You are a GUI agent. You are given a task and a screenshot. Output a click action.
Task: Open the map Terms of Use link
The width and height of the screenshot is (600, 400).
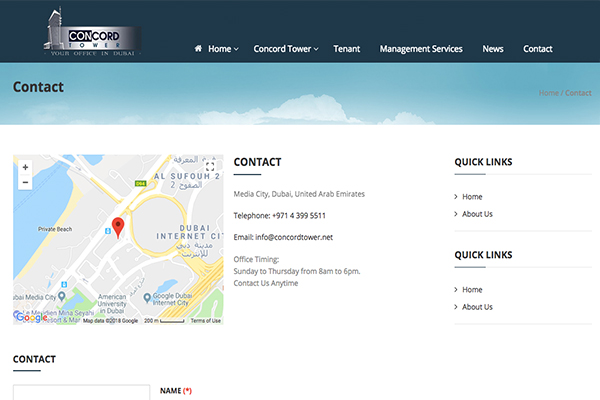pos(205,321)
